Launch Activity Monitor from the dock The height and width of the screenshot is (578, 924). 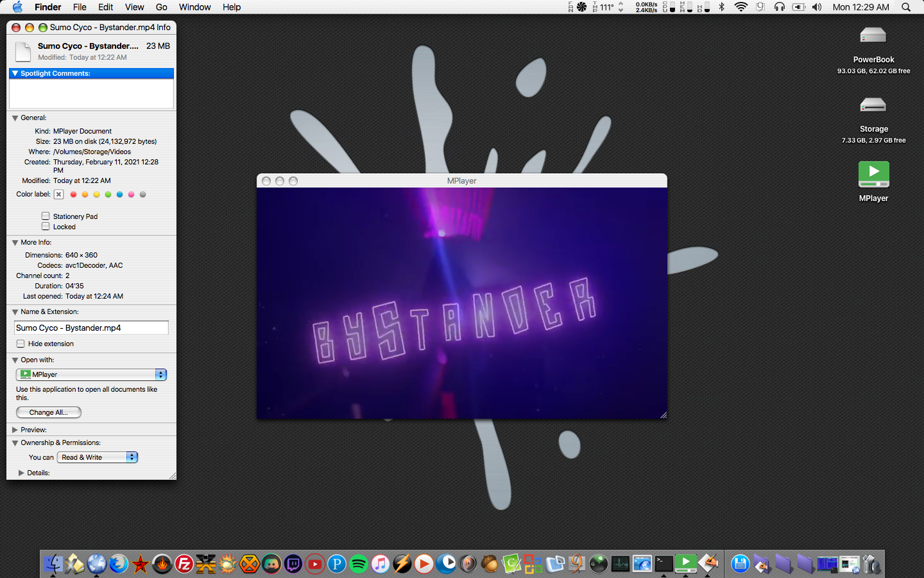pos(620,564)
